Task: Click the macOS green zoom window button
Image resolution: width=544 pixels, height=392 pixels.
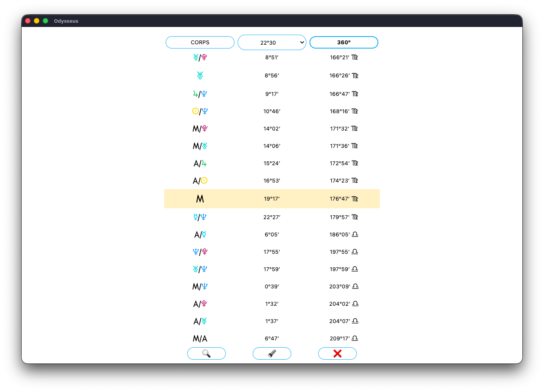Action: [x=45, y=21]
